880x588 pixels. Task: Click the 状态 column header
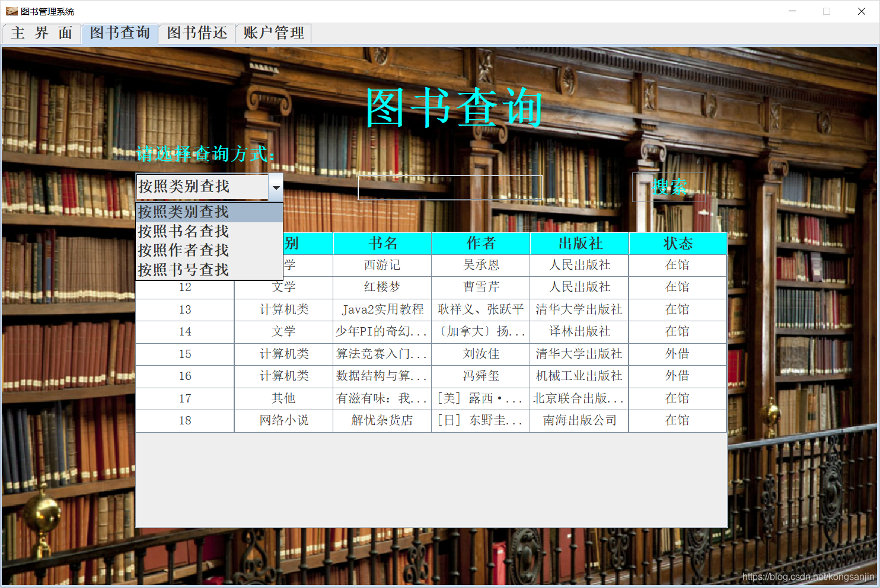[677, 243]
